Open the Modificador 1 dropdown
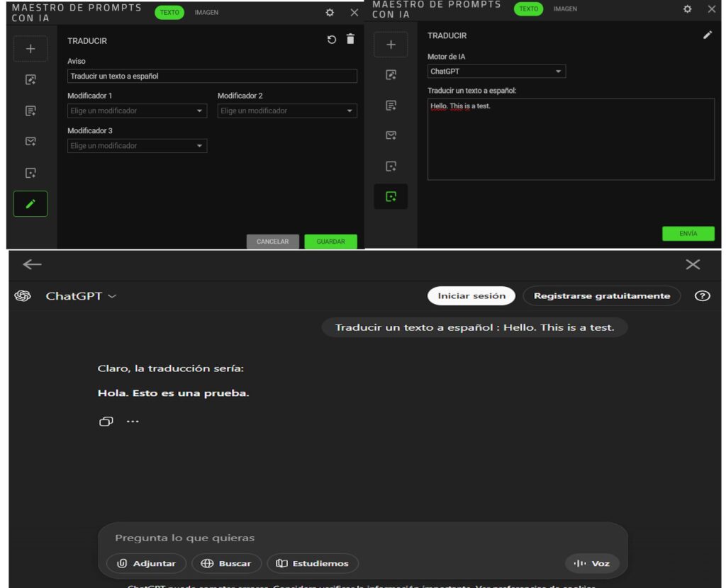The image size is (726, 588). 137,111
